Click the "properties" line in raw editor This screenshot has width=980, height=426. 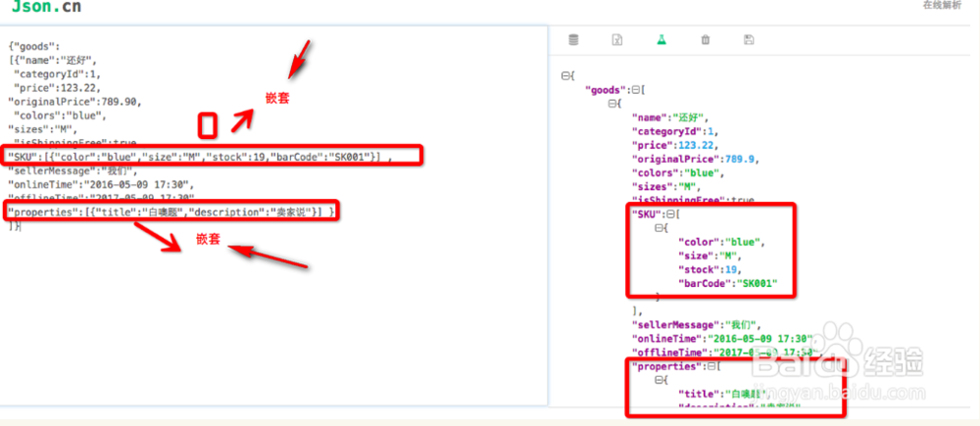tap(171, 213)
